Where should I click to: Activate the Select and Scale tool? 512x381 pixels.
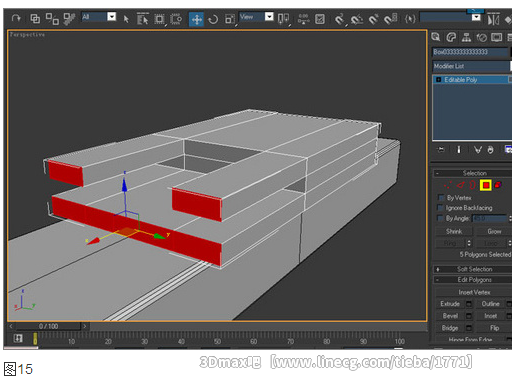click(230, 19)
